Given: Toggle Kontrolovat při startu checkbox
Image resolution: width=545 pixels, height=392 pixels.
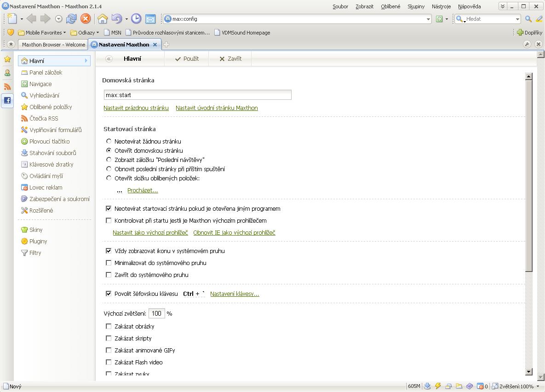Looking at the screenshot, I should 109,220.
